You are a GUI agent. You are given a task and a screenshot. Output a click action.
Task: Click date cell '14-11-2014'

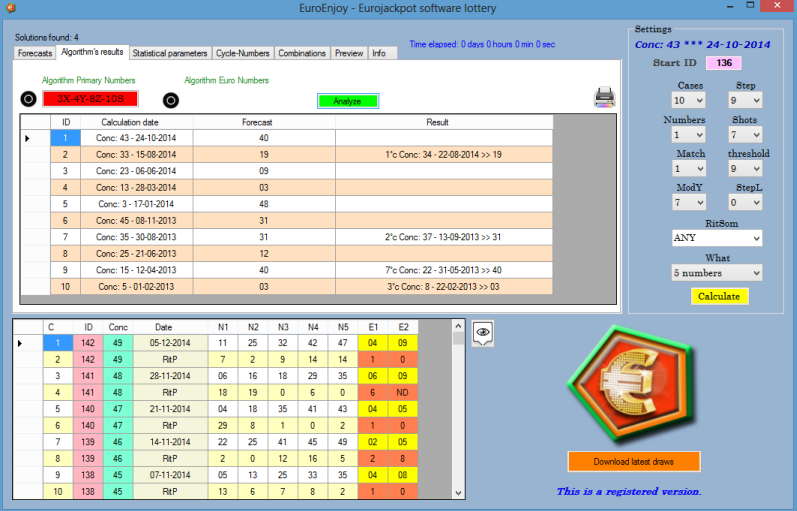coord(170,442)
